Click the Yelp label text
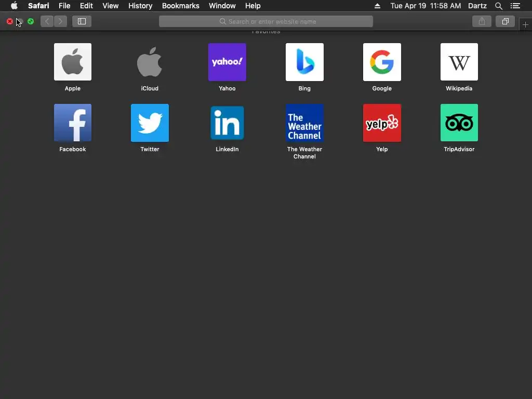Viewport: 532px width, 399px height. 382,149
